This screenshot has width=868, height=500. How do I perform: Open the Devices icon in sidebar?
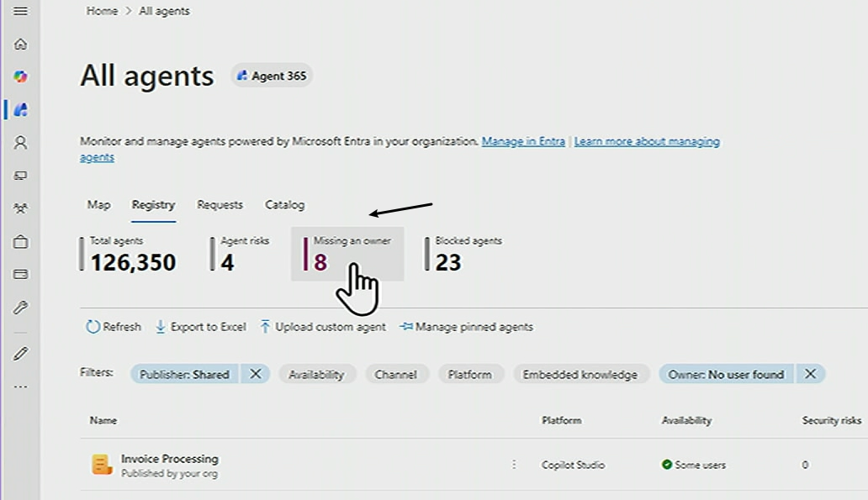pyautogui.click(x=20, y=176)
